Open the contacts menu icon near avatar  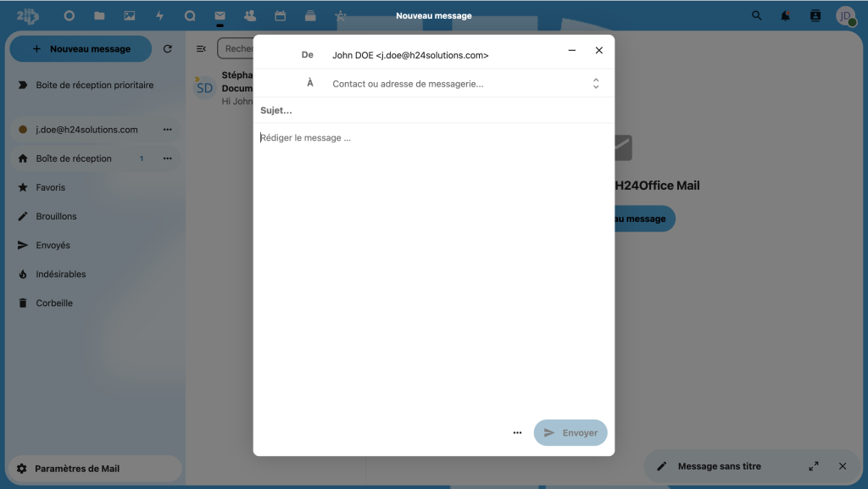click(815, 15)
